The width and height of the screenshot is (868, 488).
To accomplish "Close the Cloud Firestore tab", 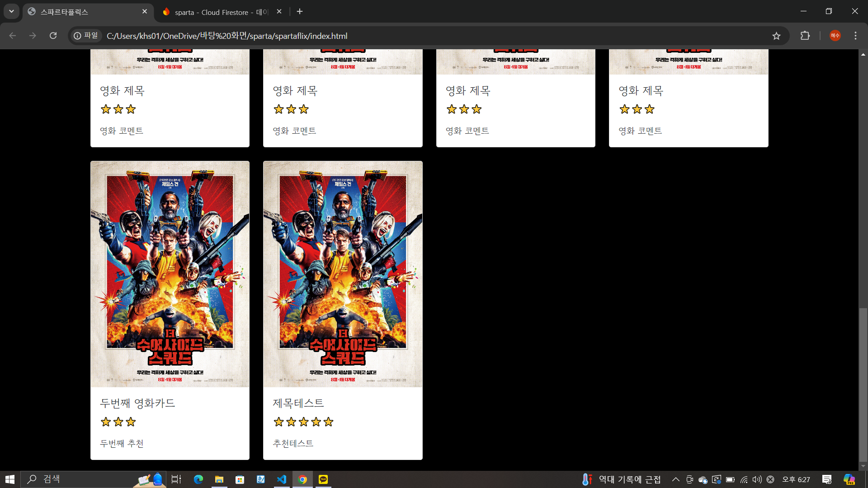I will [279, 12].
